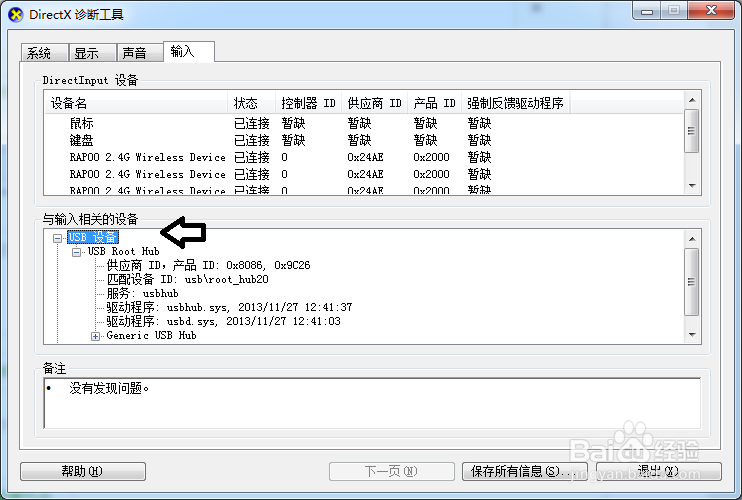
Task: Click the device list scrollbar thumb
Action: (x=692, y=131)
